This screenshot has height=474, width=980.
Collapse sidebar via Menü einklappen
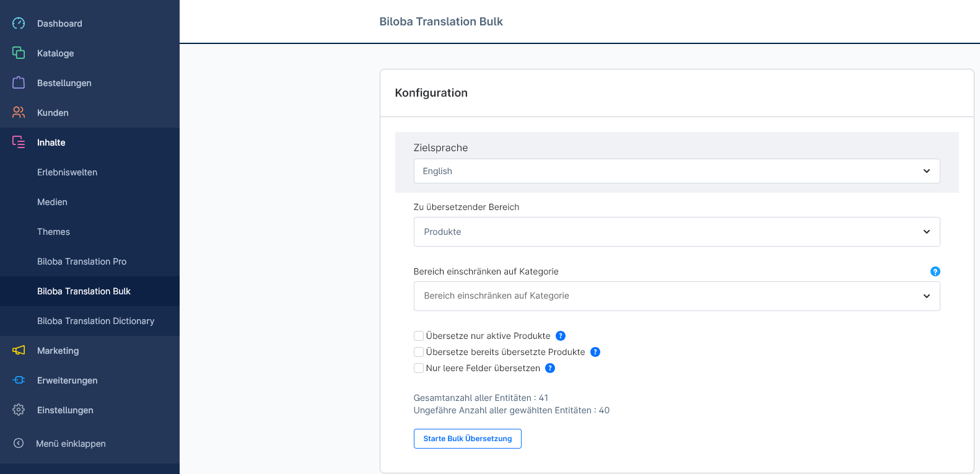[71, 444]
